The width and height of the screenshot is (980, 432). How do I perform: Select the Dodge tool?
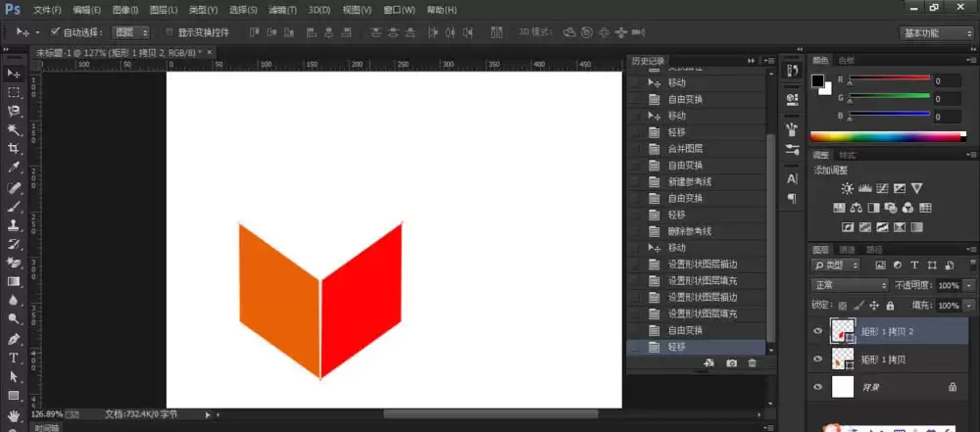[x=13, y=319]
